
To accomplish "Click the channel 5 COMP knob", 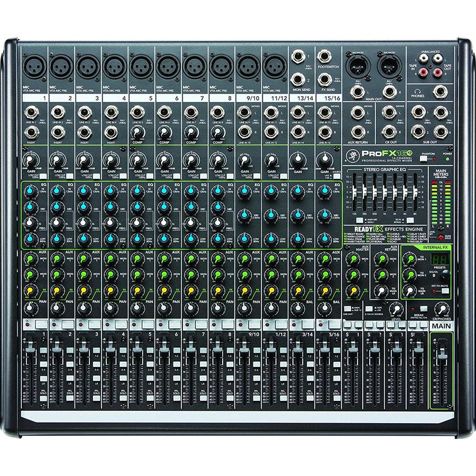I will (137, 132).
